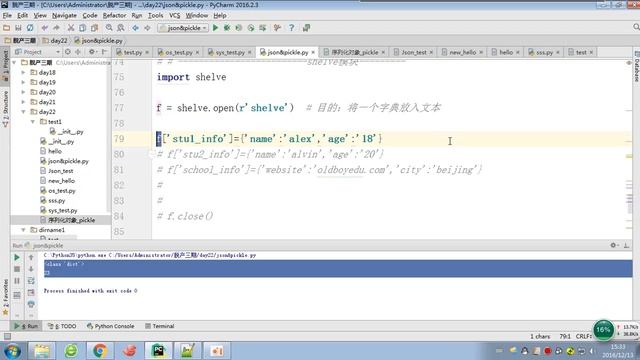Click the CRLF line separator in status bar
The height and width of the screenshot is (360, 640).
583,336
